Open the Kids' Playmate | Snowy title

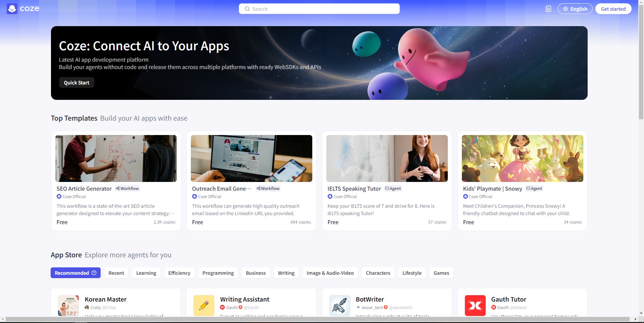point(492,189)
